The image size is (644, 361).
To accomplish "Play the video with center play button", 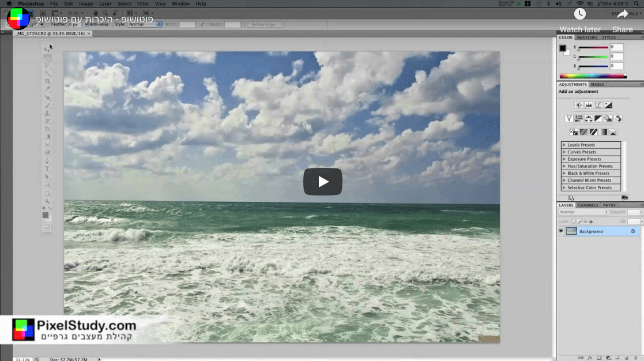I will (322, 182).
